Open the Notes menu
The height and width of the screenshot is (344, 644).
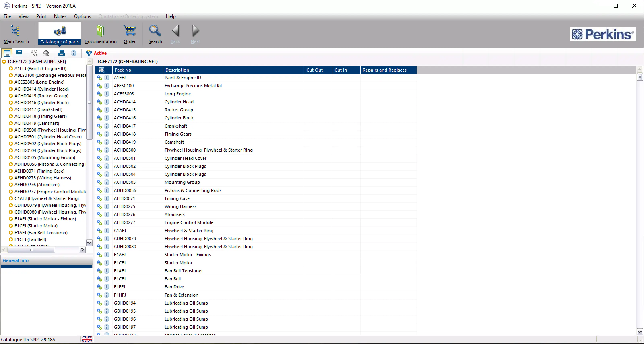pos(60,16)
